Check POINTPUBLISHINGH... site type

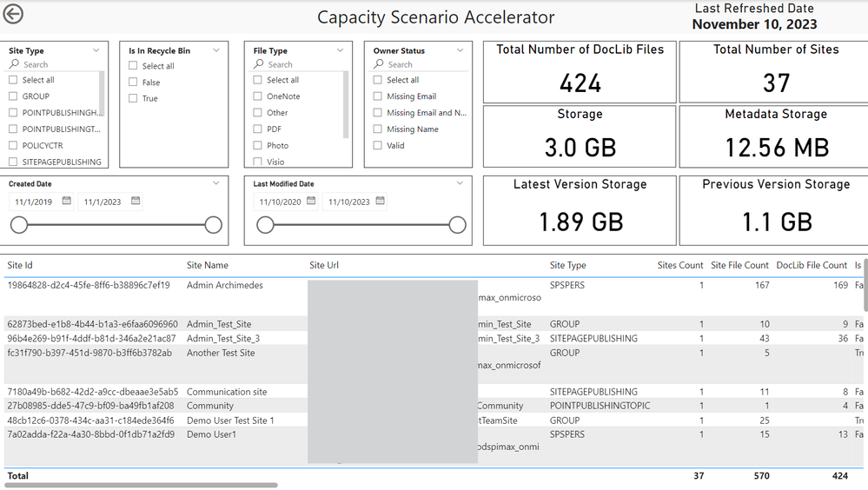(13, 112)
